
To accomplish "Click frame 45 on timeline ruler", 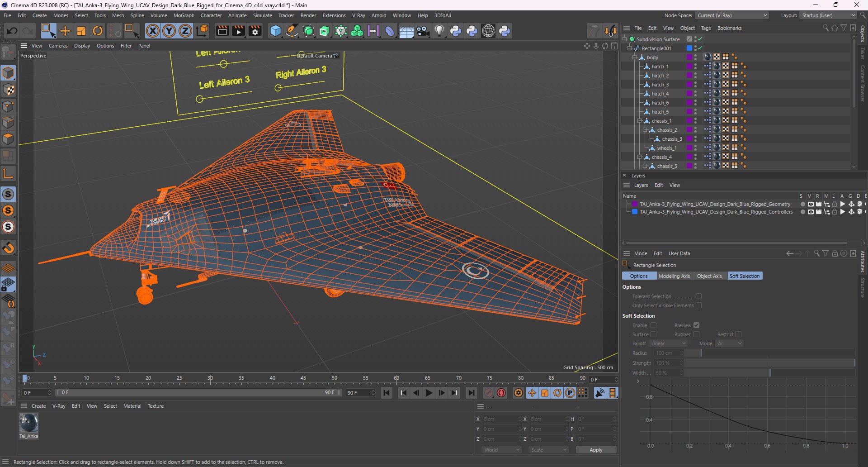I will tap(303, 378).
